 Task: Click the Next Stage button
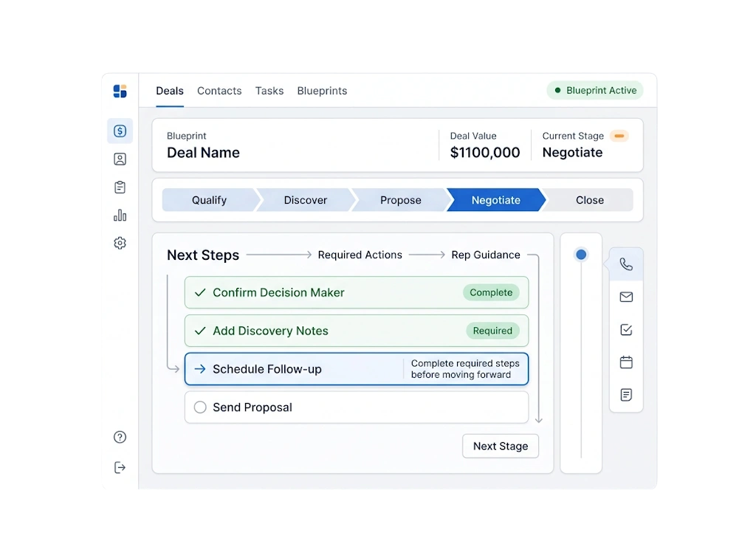501,447
